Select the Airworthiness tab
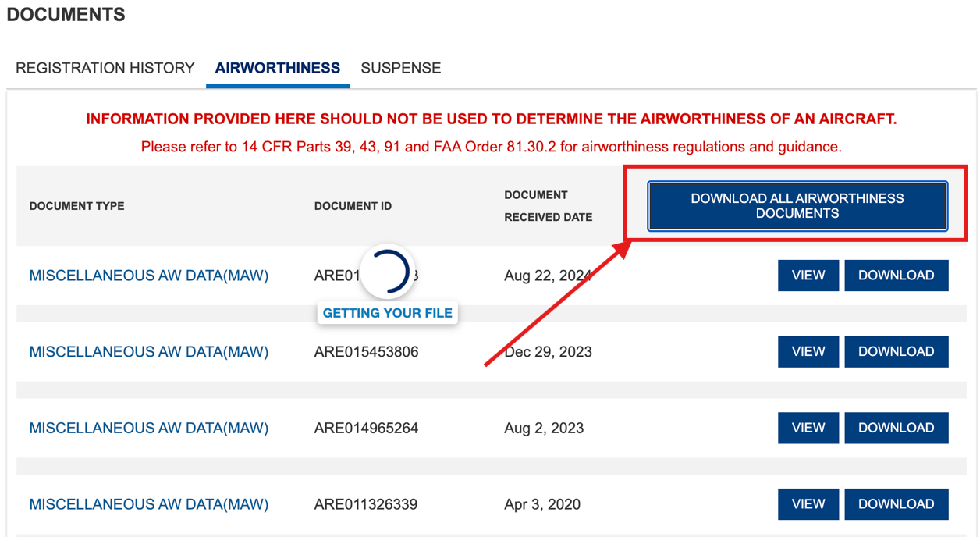 (x=277, y=68)
